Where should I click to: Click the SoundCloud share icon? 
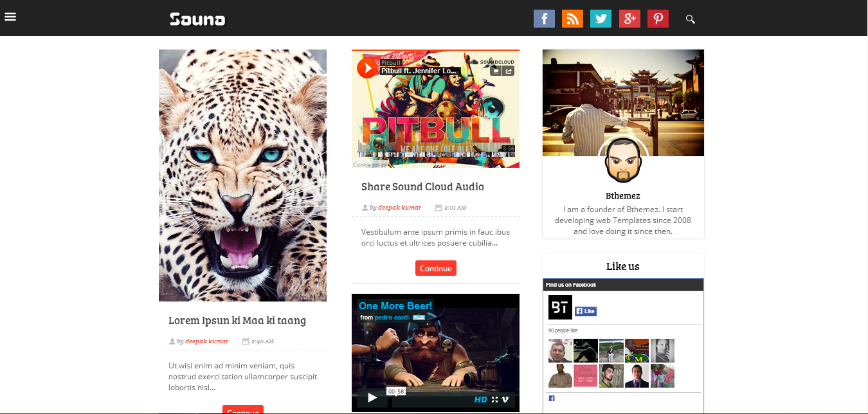[508, 71]
